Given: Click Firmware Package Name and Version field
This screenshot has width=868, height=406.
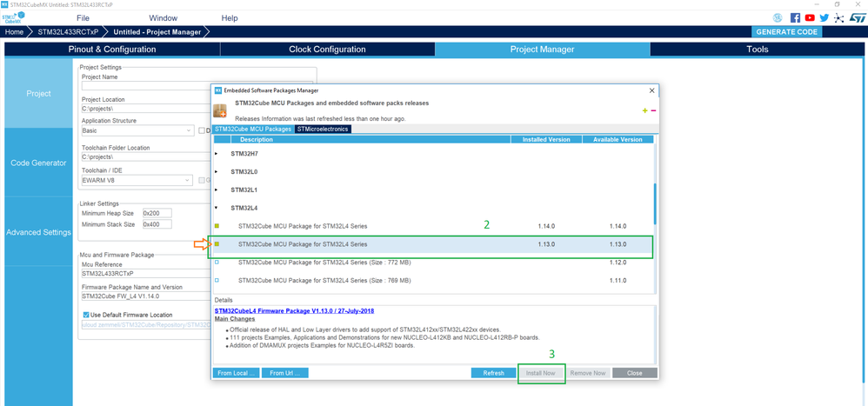Looking at the screenshot, I should click(145, 296).
